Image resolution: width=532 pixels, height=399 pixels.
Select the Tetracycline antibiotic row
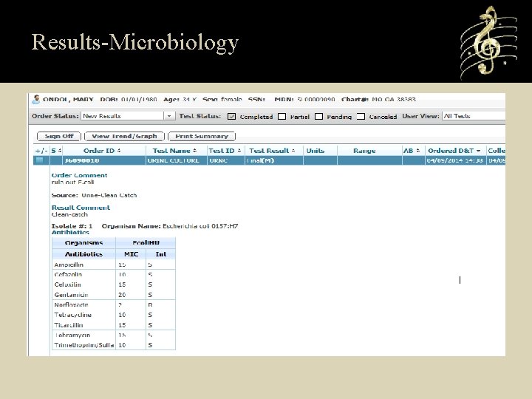(x=114, y=315)
